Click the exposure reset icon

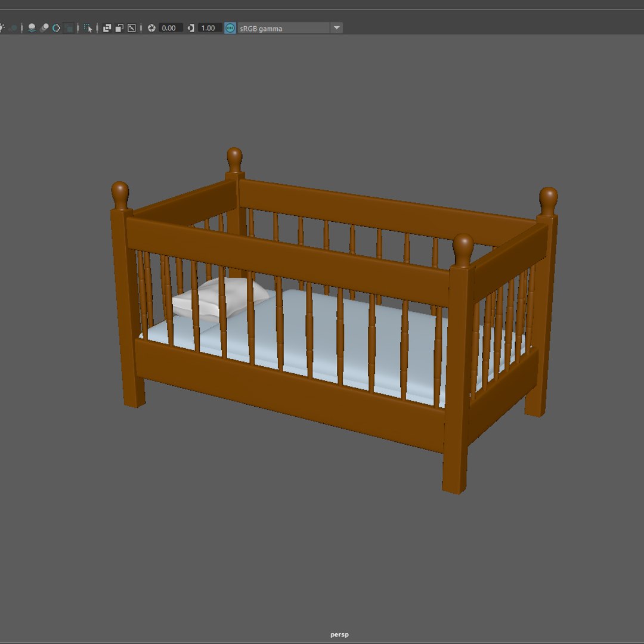coord(151,28)
